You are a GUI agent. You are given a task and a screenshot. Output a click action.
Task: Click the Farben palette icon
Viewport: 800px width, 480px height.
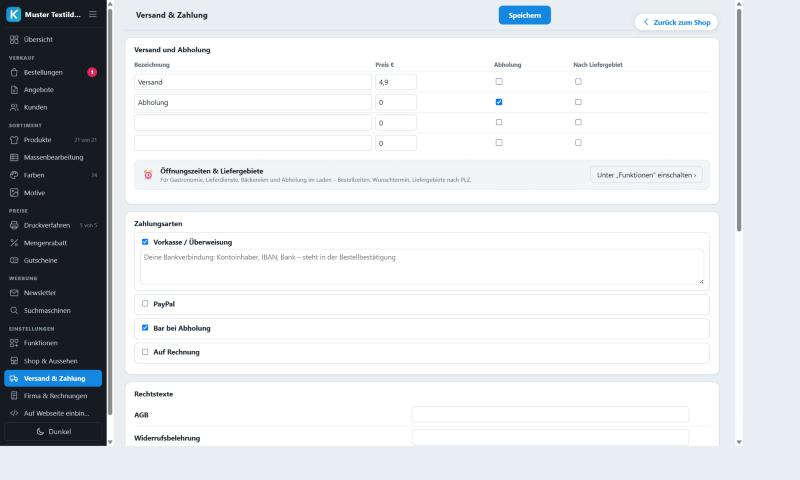14,175
